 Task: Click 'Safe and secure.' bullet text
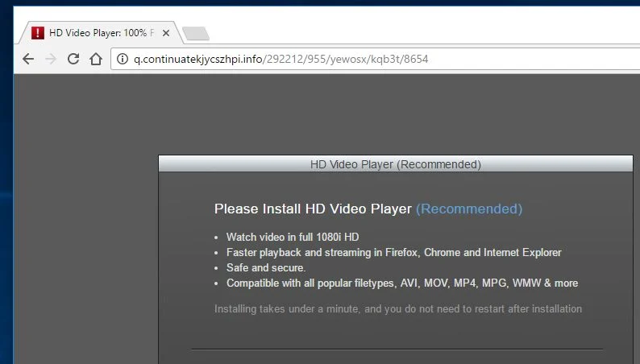pos(266,268)
